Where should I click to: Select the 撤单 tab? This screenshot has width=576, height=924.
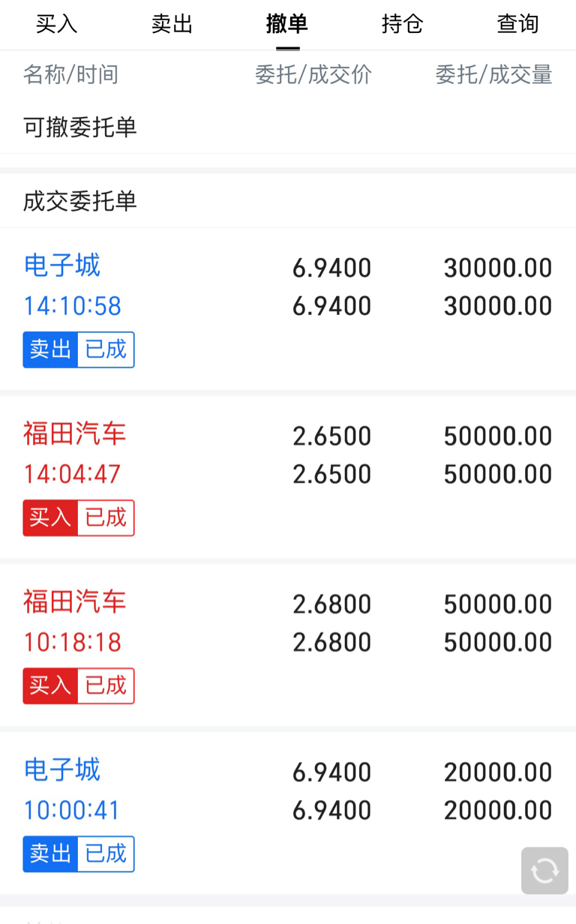[x=287, y=24]
